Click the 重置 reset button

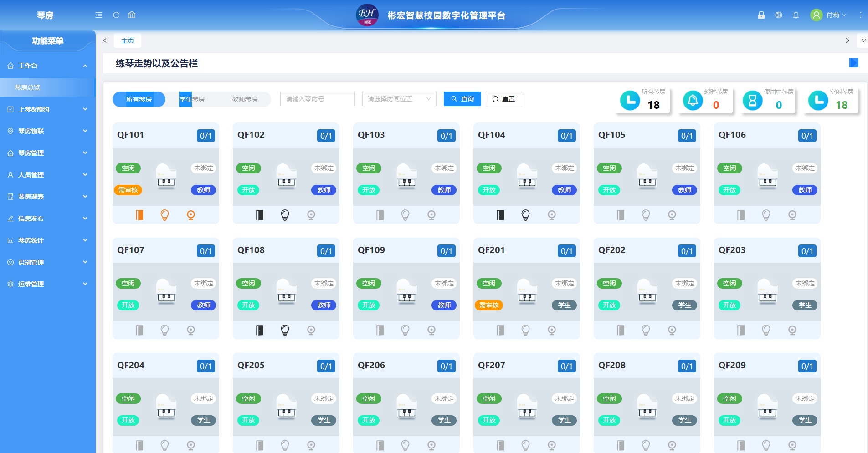coord(503,99)
